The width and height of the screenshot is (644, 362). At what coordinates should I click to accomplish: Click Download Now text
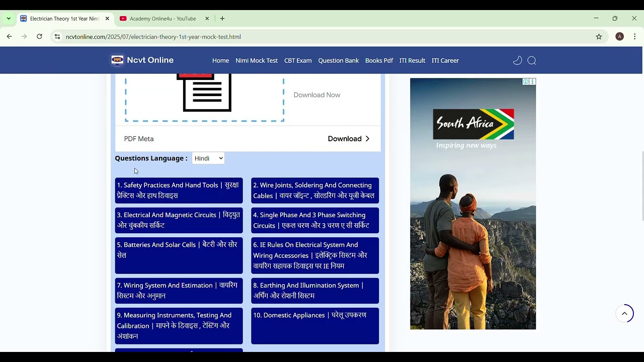[317, 95]
